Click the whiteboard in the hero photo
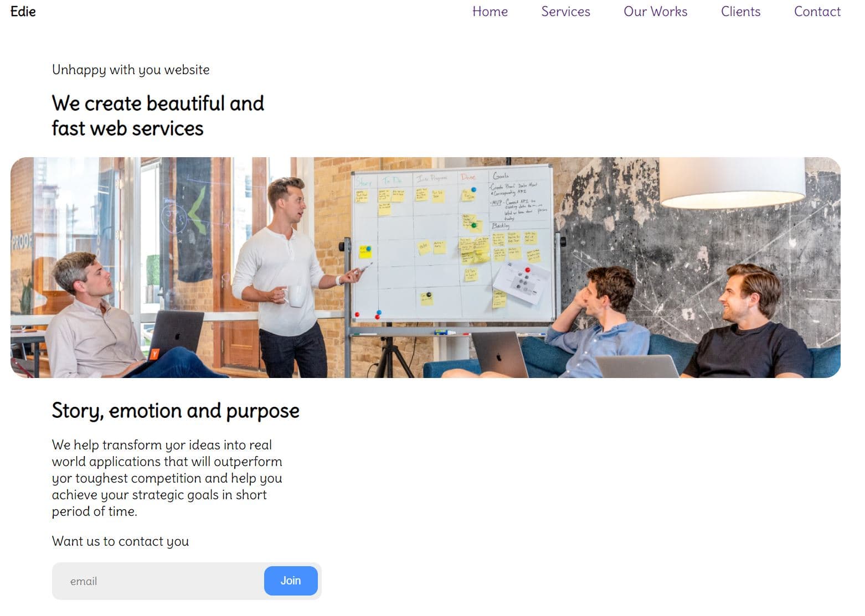The image size is (865, 616). point(452,244)
